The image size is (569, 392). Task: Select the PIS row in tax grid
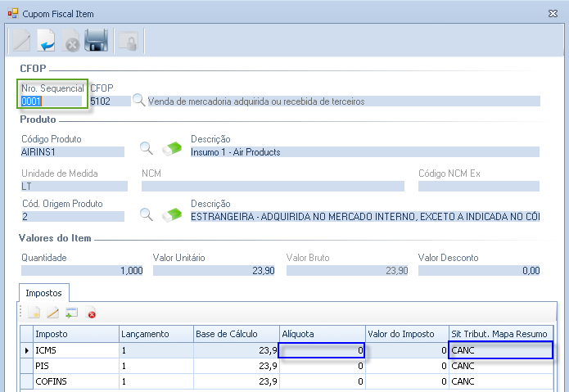coord(75,366)
